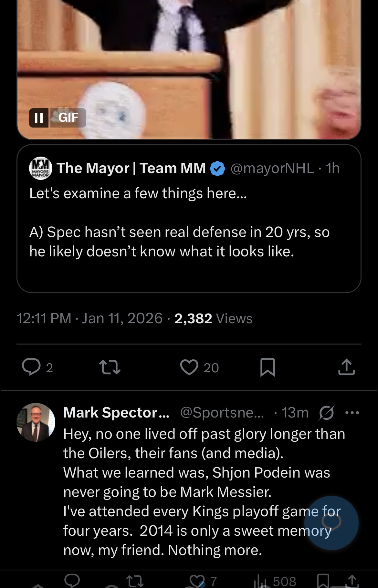Bookmark the main post

(268, 367)
